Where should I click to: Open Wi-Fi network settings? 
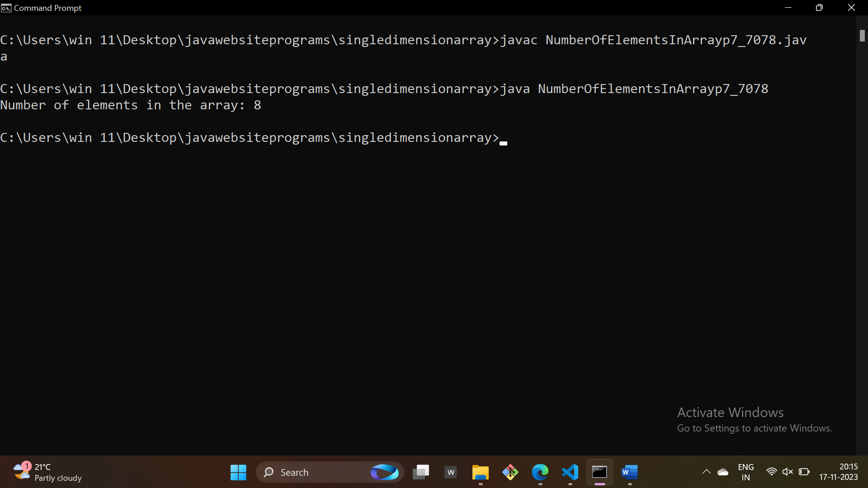tap(771, 472)
